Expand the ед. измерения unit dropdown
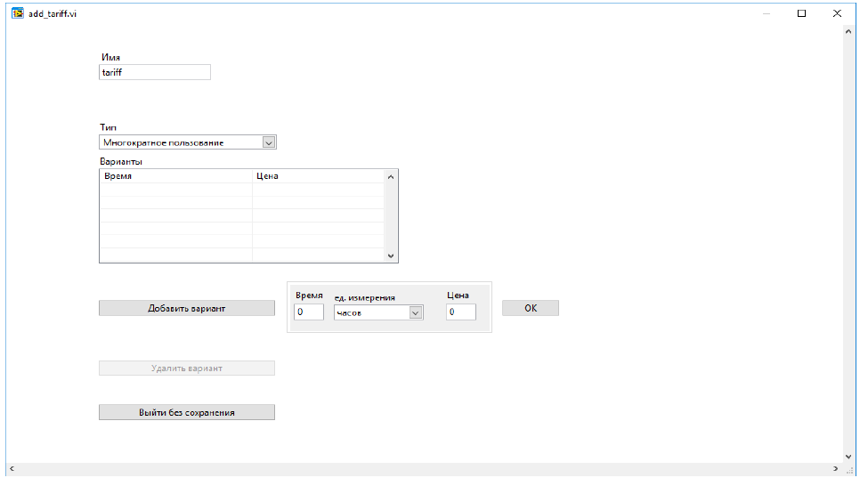868x486 pixels. coord(415,312)
